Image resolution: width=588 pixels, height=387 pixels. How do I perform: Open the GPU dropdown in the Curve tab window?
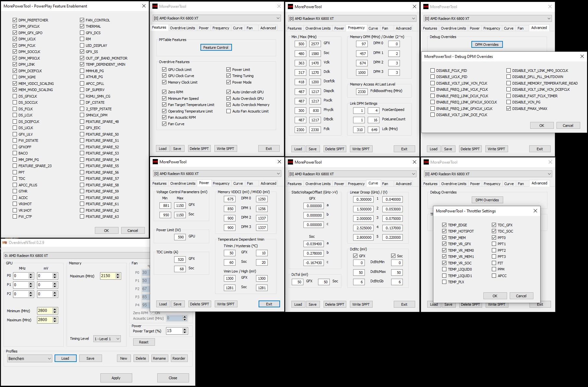pyautogui.click(x=352, y=174)
